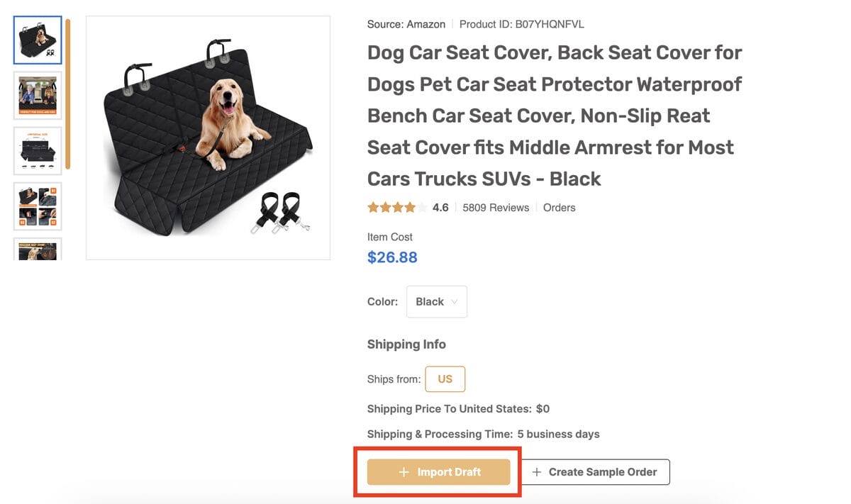This screenshot has height=504, width=851.
Task: Open the second thumbnail showing car interior
Action: click(38, 96)
